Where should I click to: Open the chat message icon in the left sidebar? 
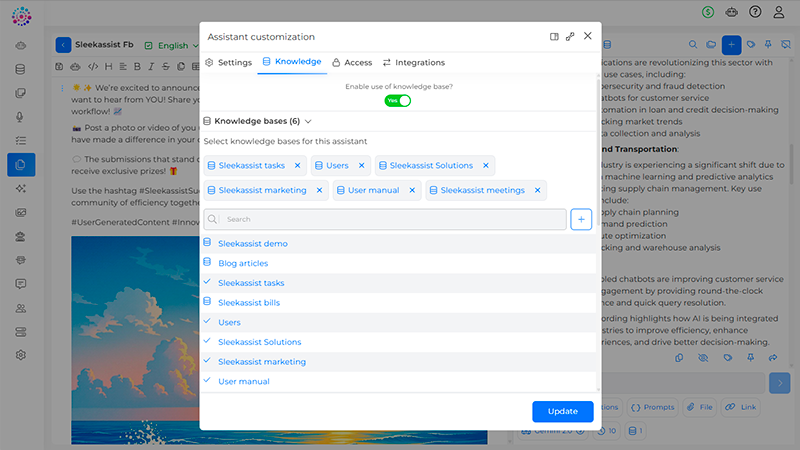[x=20, y=284]
